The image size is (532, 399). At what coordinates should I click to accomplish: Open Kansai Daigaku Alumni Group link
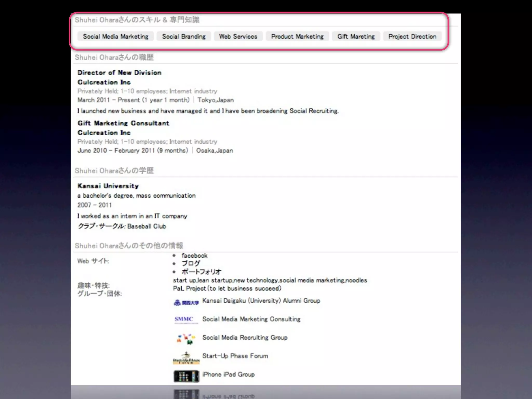(x=261, y=301)
